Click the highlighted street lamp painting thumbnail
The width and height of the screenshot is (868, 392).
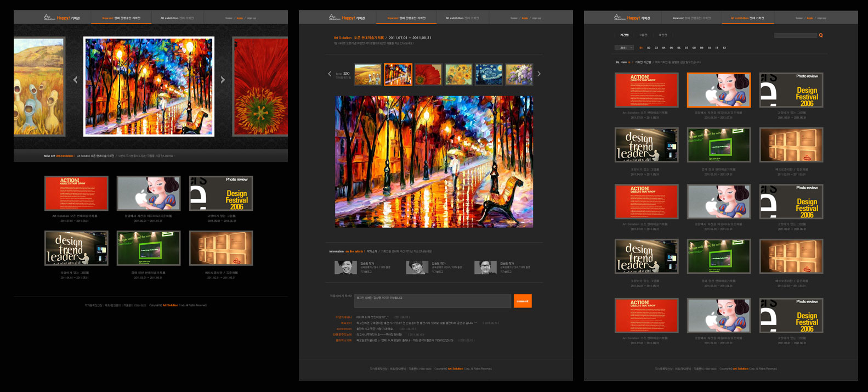point(398,74)
